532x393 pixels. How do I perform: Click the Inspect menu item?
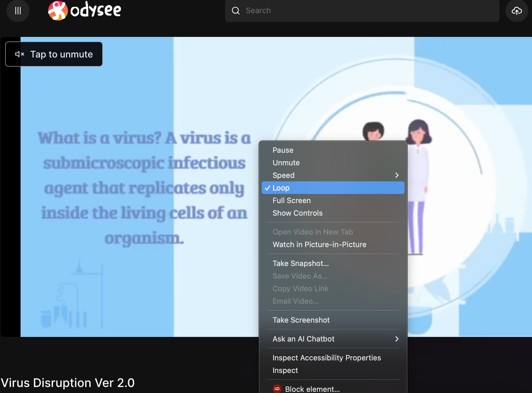(285, 370)
